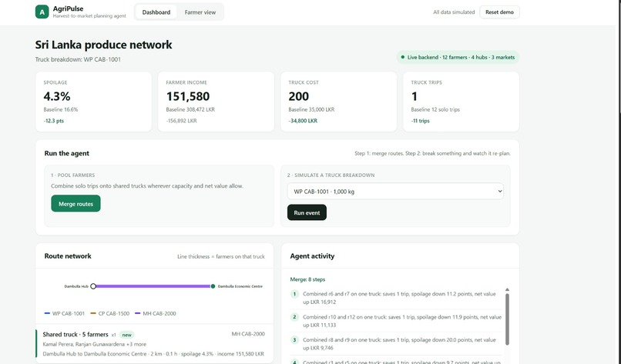Click the '-12.3 pts' spoilage change text
This screenshot has width=621, height=364.
coord(53,121)
